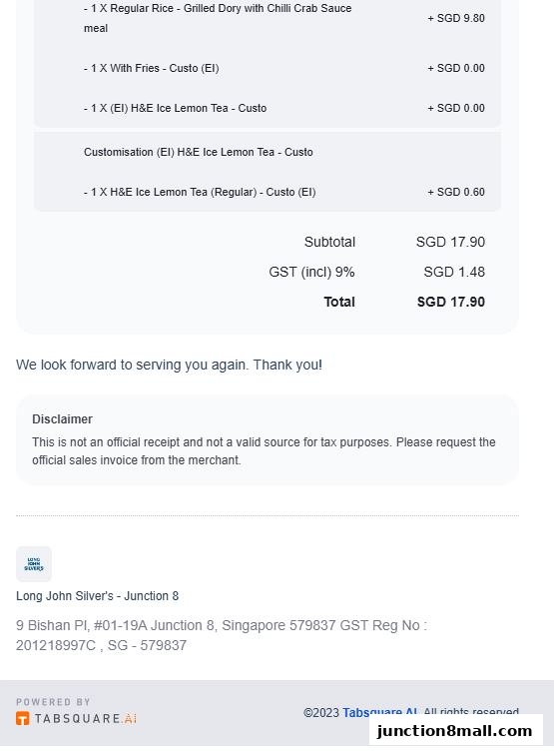This screenshot has height=756, width=554.
Task: Click the With Fries - Custo (EI) item
Action: [x=152, y=68]
